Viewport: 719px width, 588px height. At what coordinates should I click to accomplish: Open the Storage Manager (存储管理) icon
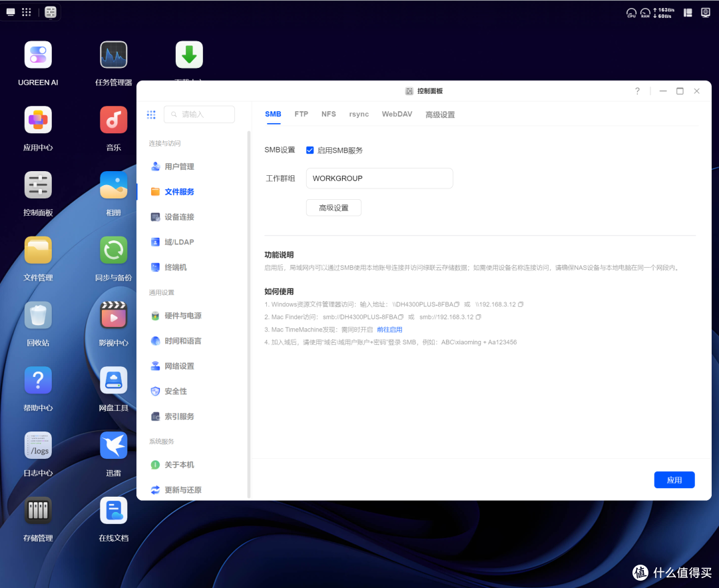(38, 511)
